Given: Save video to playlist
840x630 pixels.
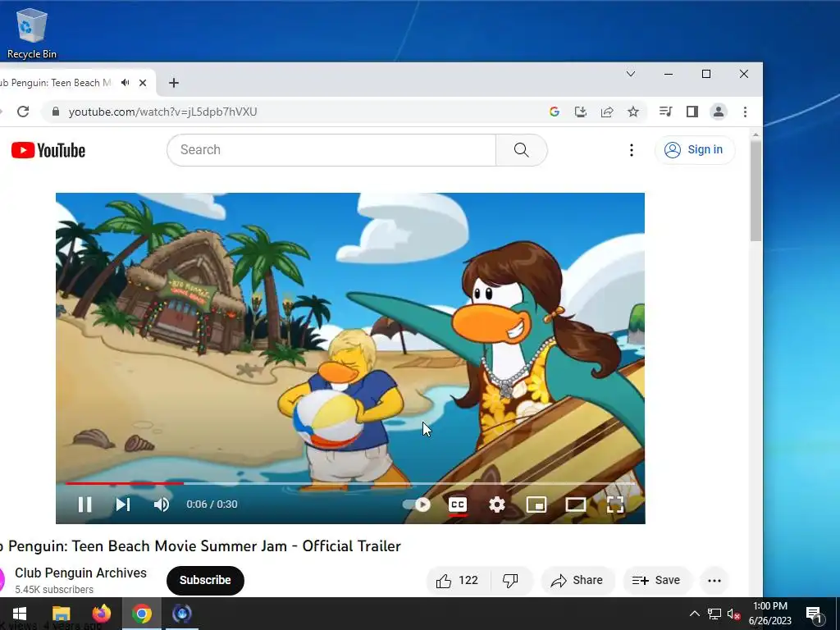Looking at the screenshot, I should (657, 581).
